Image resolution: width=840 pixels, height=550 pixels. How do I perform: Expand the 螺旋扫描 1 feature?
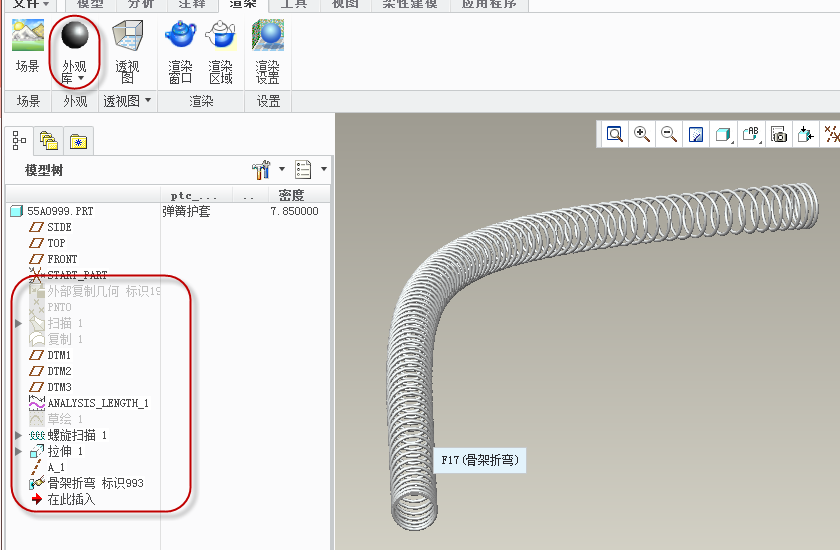19,435
